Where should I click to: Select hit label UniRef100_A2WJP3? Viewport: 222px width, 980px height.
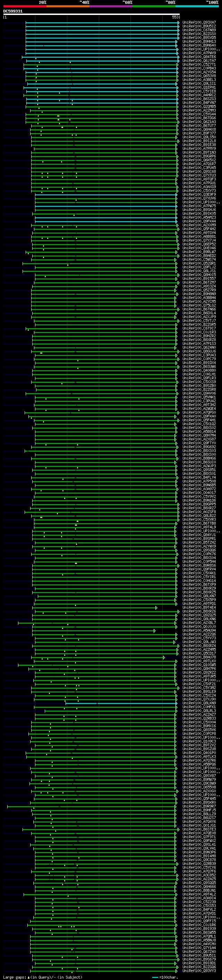[x=199, y=466]
